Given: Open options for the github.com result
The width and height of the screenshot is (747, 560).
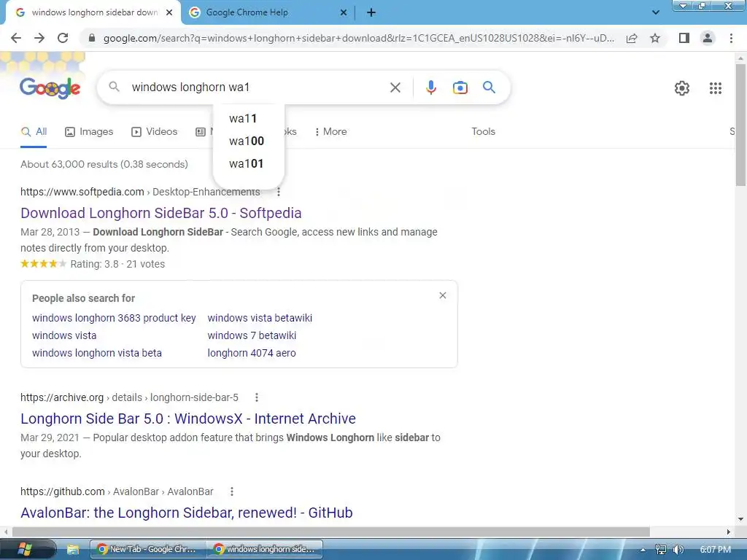Looking at the screenshot, I should click(232, 491).
